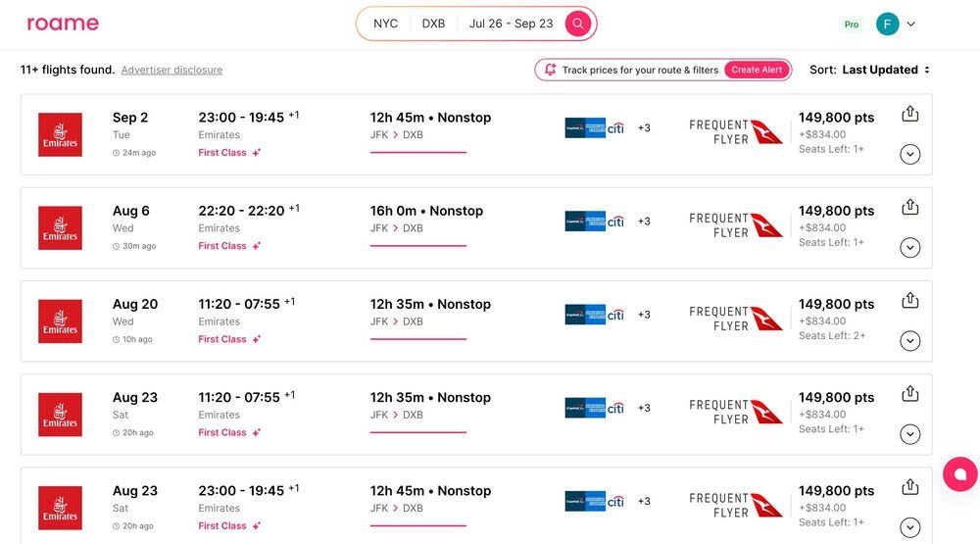
Task: Click the roame logo
Action: pos(63,24)
